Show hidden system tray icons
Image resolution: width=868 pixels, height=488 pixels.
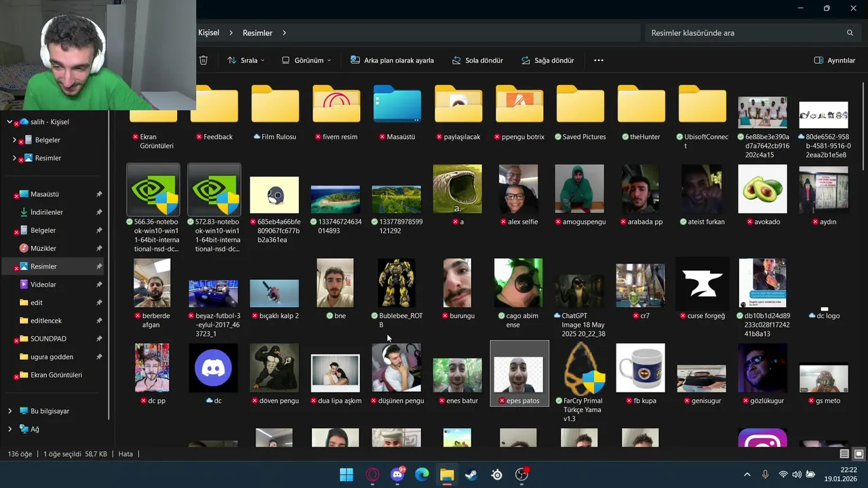click(x=747, y=474)
